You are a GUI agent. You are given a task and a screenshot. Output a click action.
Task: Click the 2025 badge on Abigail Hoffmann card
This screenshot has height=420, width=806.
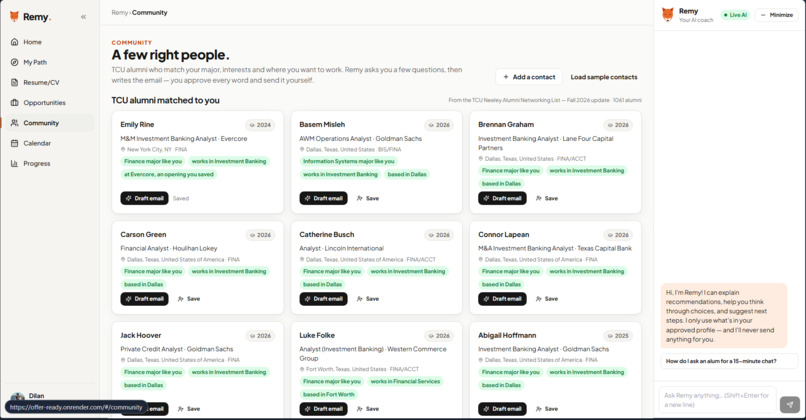(x=618, y=336)
